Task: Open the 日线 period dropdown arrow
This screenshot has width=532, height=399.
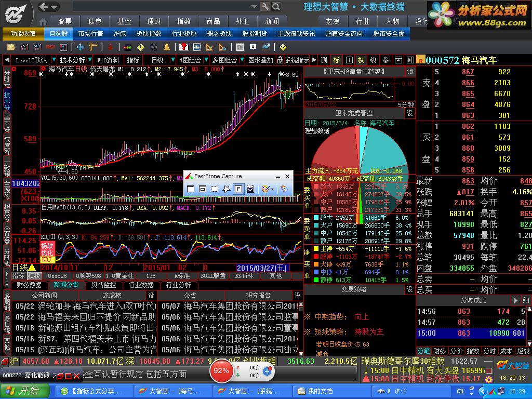Action: 173,60
